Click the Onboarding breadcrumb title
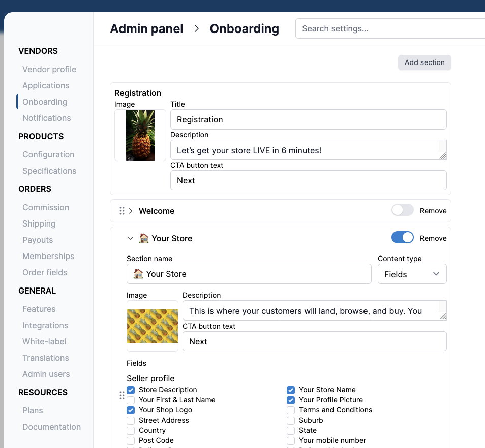 click(245, 29)
